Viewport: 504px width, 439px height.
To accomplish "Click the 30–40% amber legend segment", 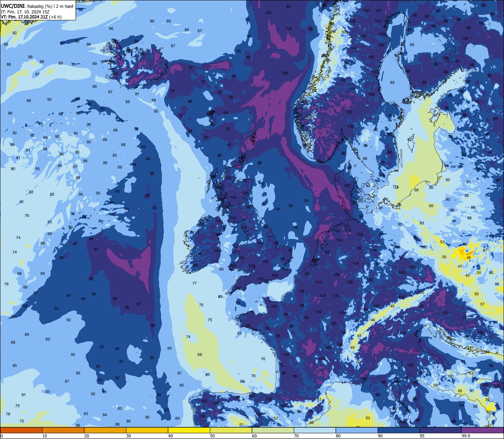I will point(147,430).
